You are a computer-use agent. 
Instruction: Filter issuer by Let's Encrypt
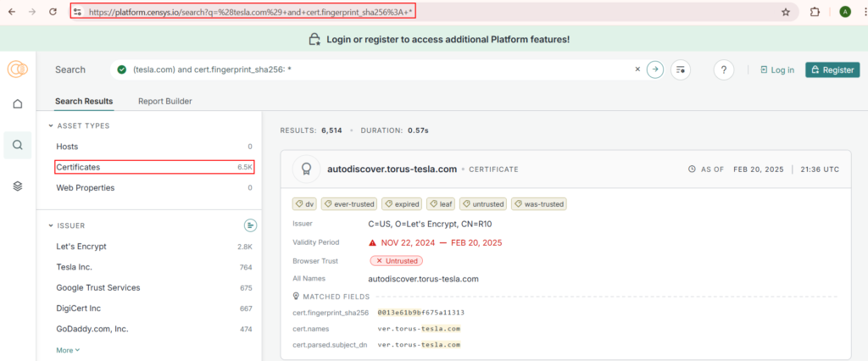[81, 247]
